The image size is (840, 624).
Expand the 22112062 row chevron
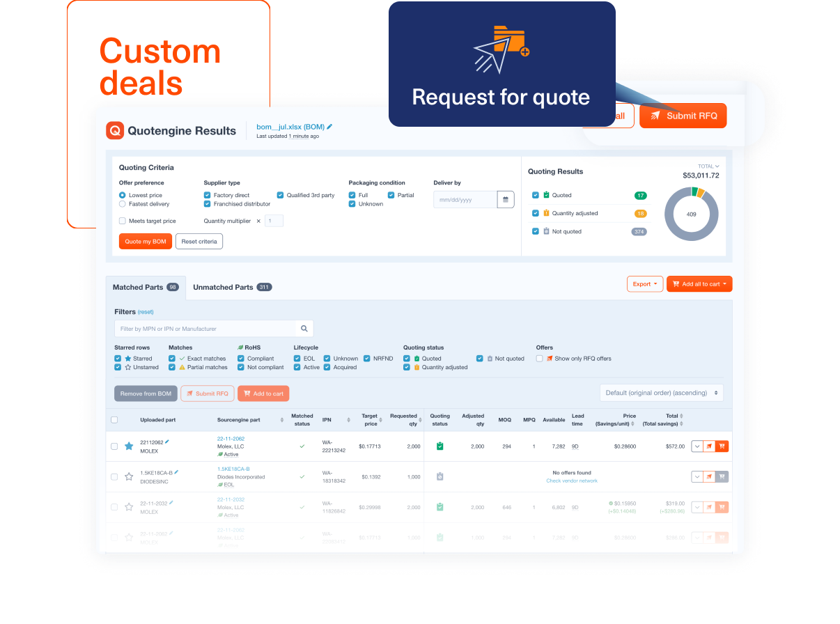pos(697,446)
